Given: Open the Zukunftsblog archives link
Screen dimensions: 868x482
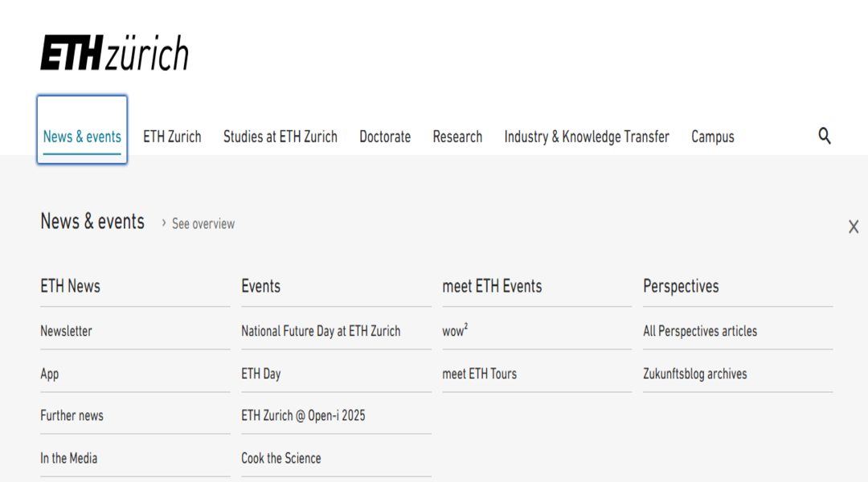Looking at the screenshot, I should pyautogui.click(x=695, y=374).
